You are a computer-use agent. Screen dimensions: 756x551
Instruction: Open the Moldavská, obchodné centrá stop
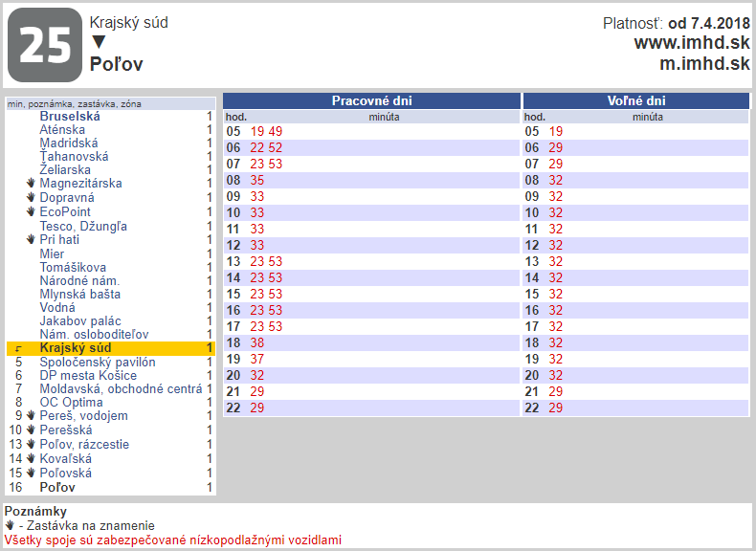[121, 389]
